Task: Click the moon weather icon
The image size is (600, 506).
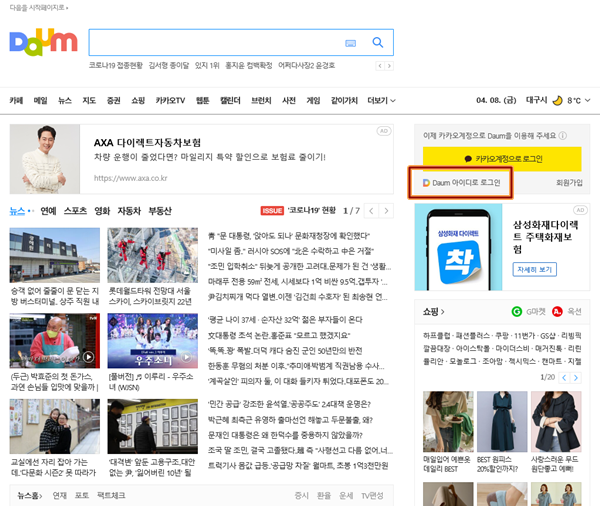Action: 558,100
